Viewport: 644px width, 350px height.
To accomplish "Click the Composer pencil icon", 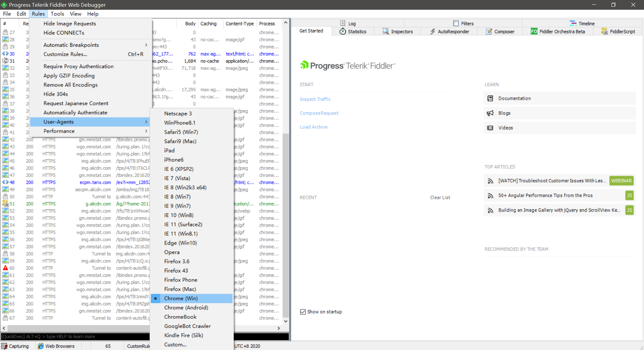I will coord(489,31).
